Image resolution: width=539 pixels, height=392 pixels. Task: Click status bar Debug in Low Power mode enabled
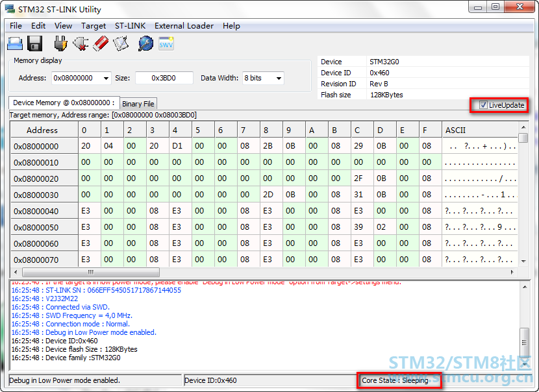click(x=65, y=380)
